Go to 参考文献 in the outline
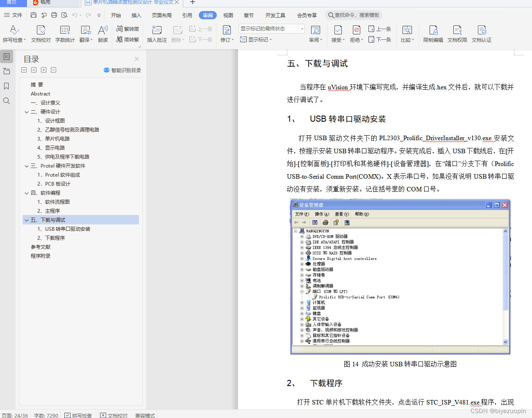532x418 pixels. tap(41, 247)
